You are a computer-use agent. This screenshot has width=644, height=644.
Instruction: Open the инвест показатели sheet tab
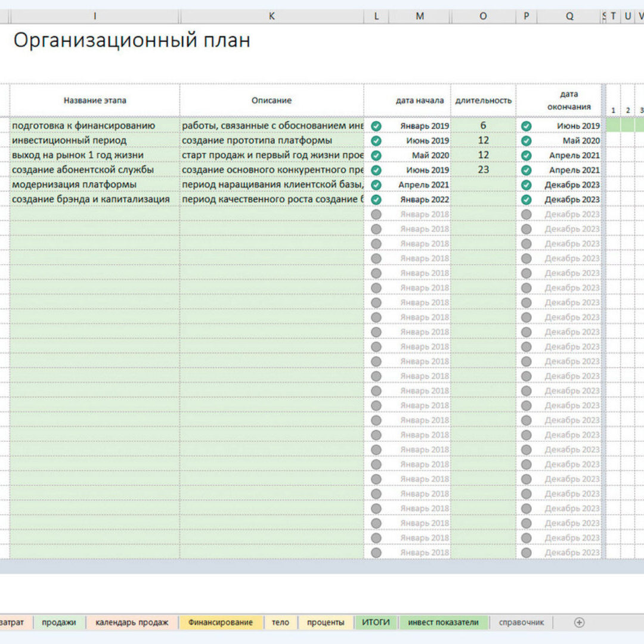click(443, 622)
